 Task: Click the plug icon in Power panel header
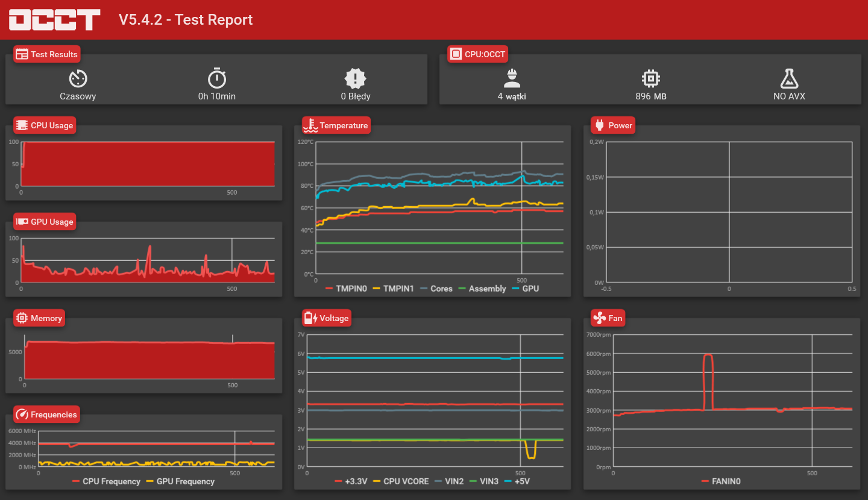(x=599, y=125)
